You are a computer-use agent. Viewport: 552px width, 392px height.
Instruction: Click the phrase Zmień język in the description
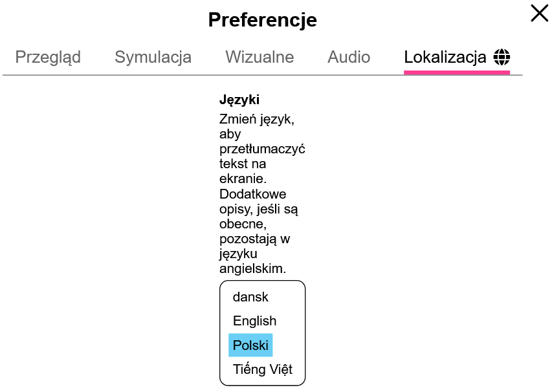coord(256,119)
